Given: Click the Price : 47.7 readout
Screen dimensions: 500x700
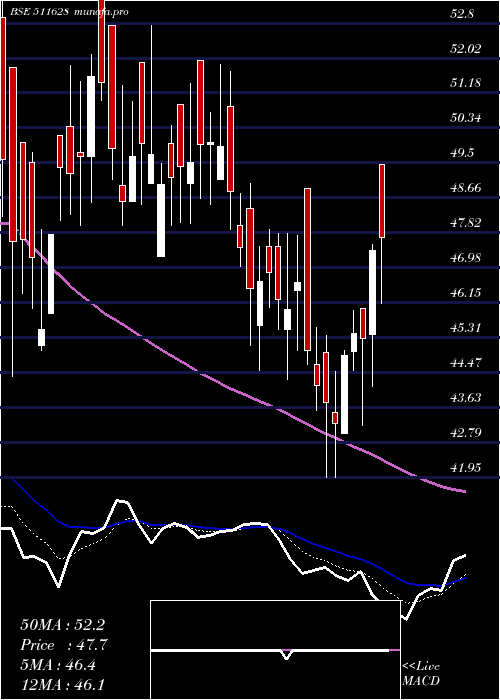Looking at the screenshot, I should point(63,645).
